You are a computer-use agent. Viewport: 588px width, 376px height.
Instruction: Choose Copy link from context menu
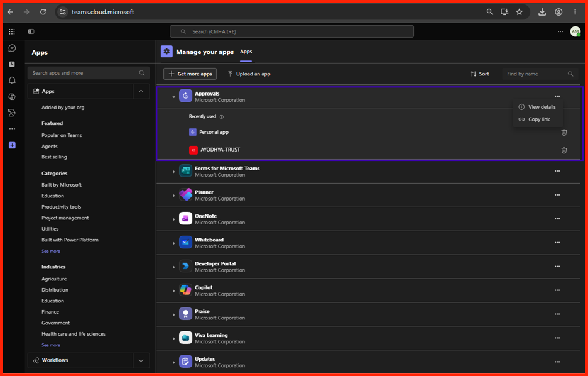[x=538, y=119]
